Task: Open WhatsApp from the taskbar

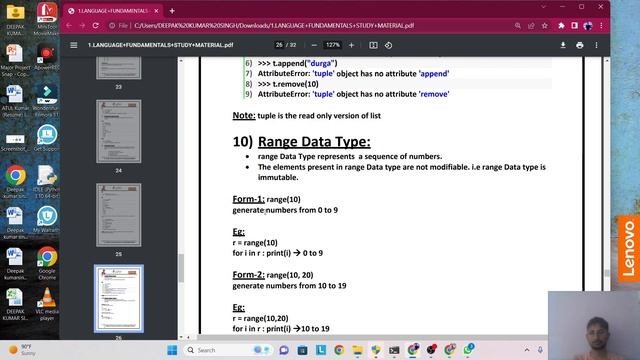Action: pos(468,349)
